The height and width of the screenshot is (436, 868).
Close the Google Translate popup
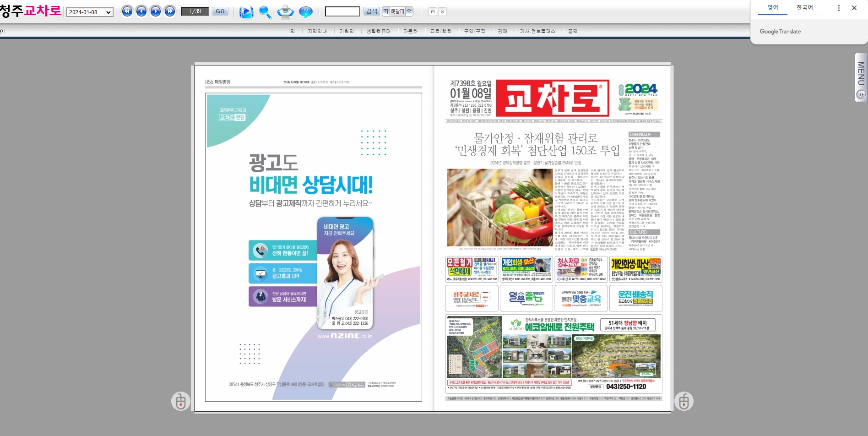(854, 8)
